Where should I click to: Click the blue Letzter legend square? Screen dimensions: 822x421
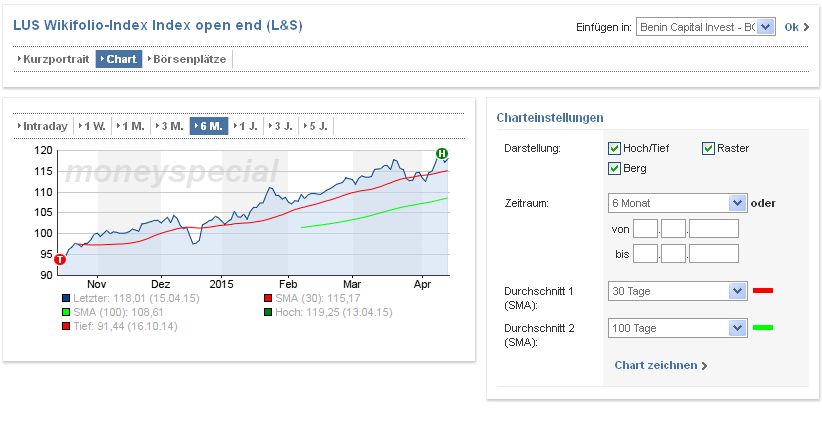tap(65, 298)
